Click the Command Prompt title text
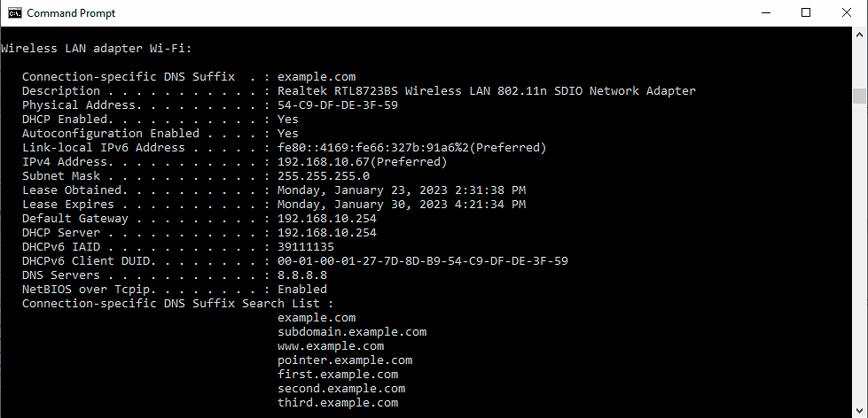Screen dimensions: 868x418 point(71,13)
